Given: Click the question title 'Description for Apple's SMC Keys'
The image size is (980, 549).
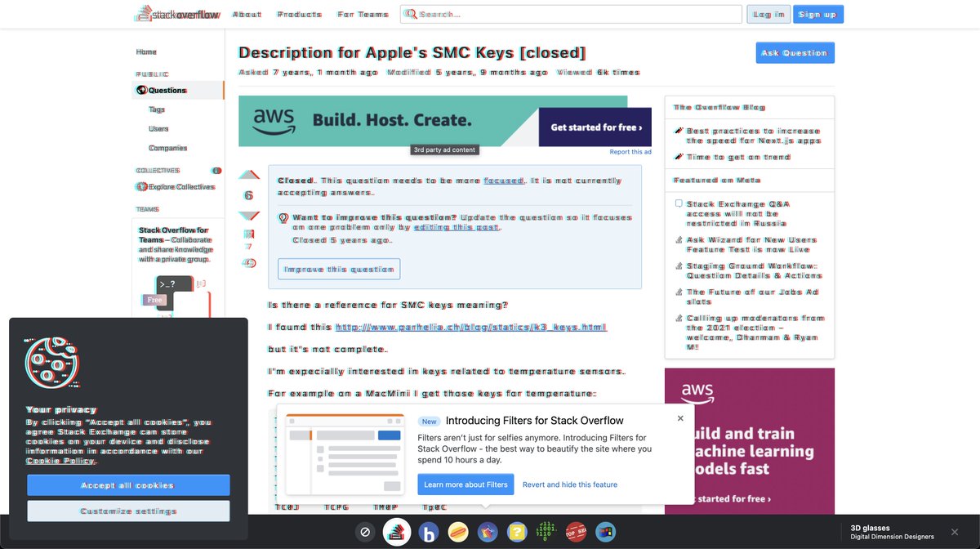Looking at the screenshot, I should coord(412,53).
